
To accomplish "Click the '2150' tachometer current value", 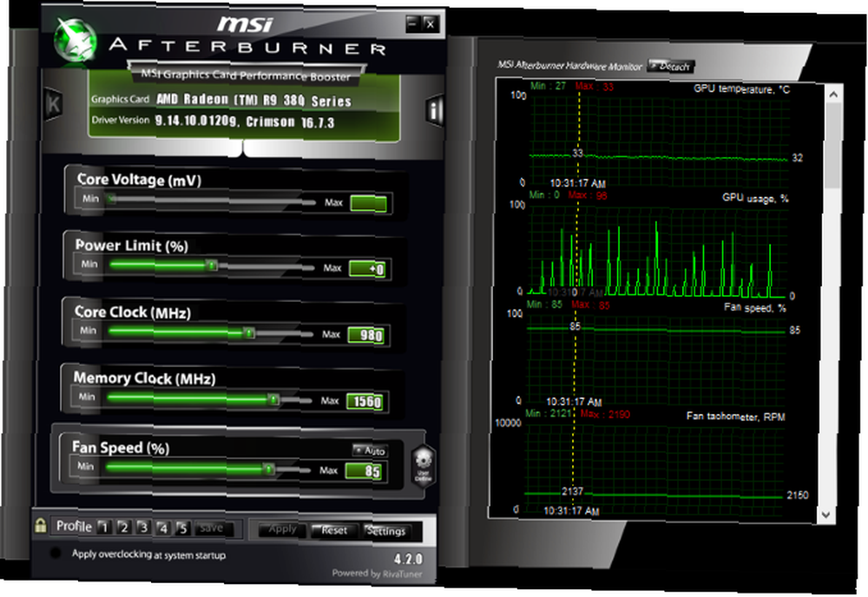I will pos(797,495).
